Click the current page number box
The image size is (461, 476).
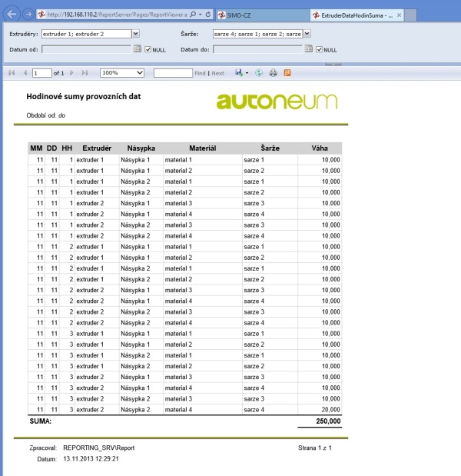pyautogui.click(x=41, y=73)
